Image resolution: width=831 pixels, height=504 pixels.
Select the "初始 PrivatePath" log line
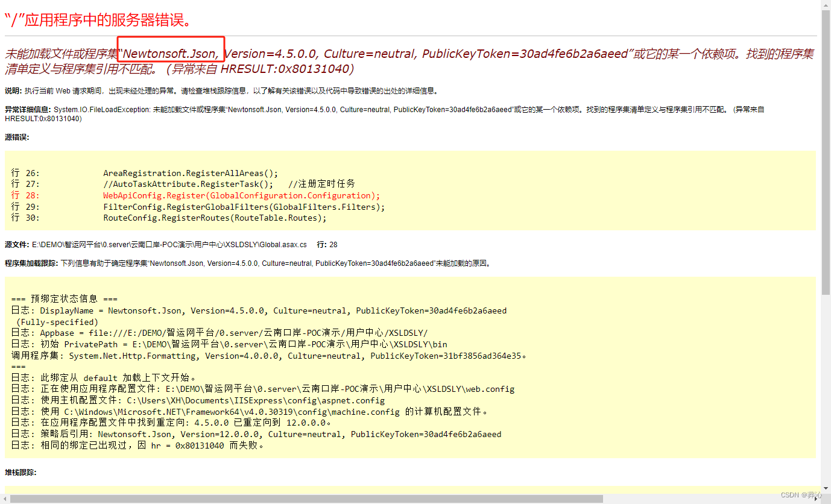[x=229, y=344]
